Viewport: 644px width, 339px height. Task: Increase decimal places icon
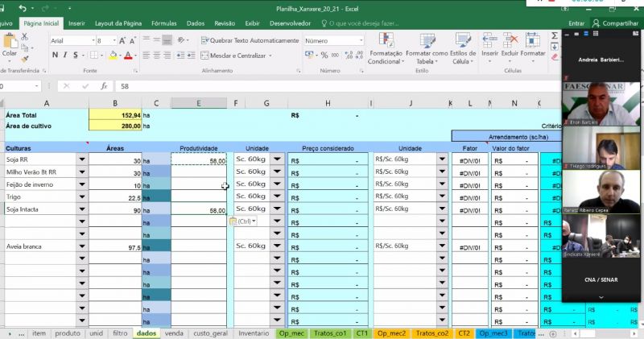[x=349, y=55]
